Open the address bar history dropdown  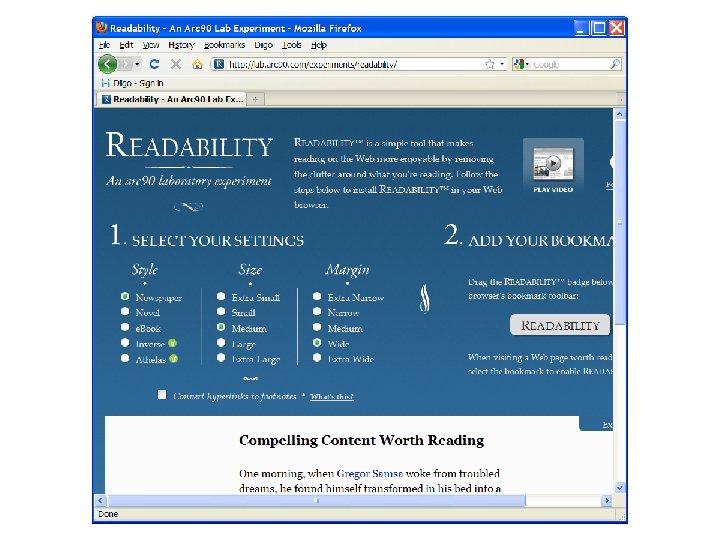point(502,64)
